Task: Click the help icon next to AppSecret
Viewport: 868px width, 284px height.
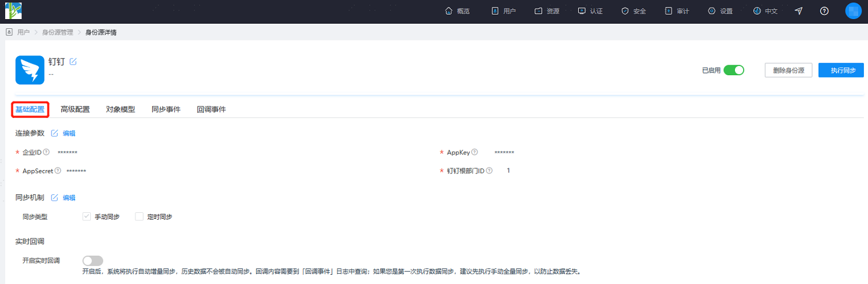Action: (58, 171)
